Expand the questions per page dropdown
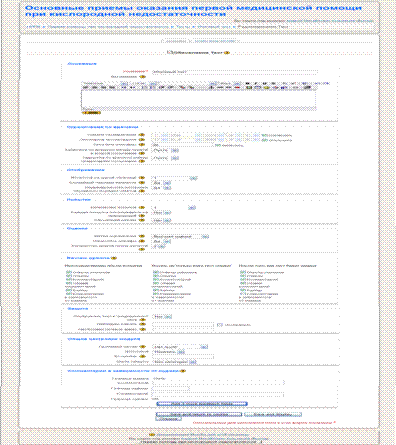The image size is (396, 445). click(x=174, y=178)
